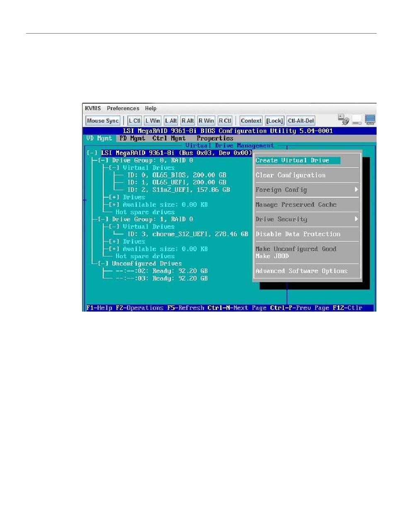Click the storage drive status icon
The height and width of the screenshot is (532, 394).
[x=357, y=121]
